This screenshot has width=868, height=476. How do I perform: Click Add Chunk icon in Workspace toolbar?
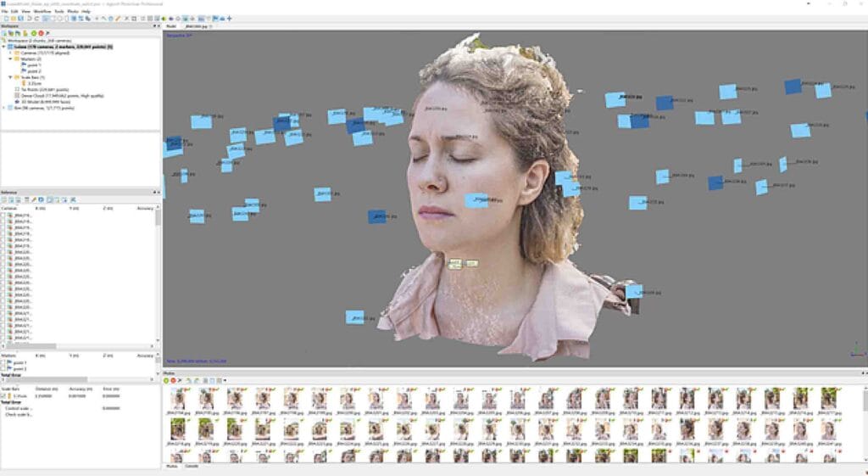pyautogui.click(x=5, y=33)
